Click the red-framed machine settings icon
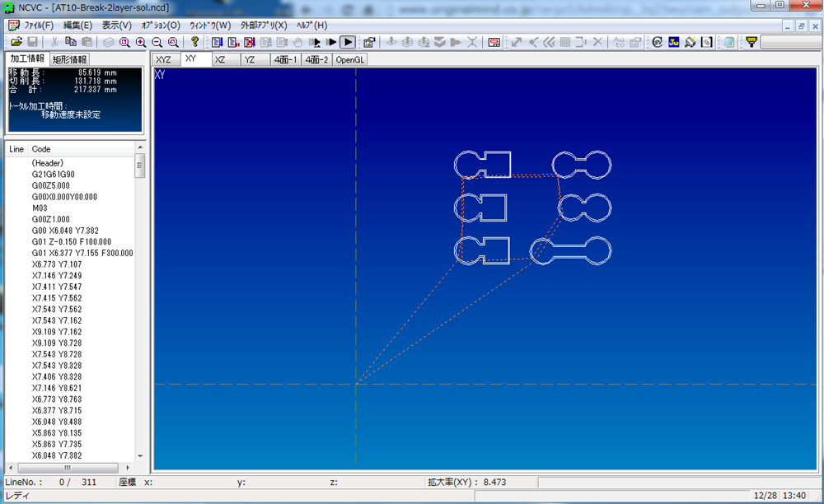Screen dimensions: 824x504 click(494, 41)
